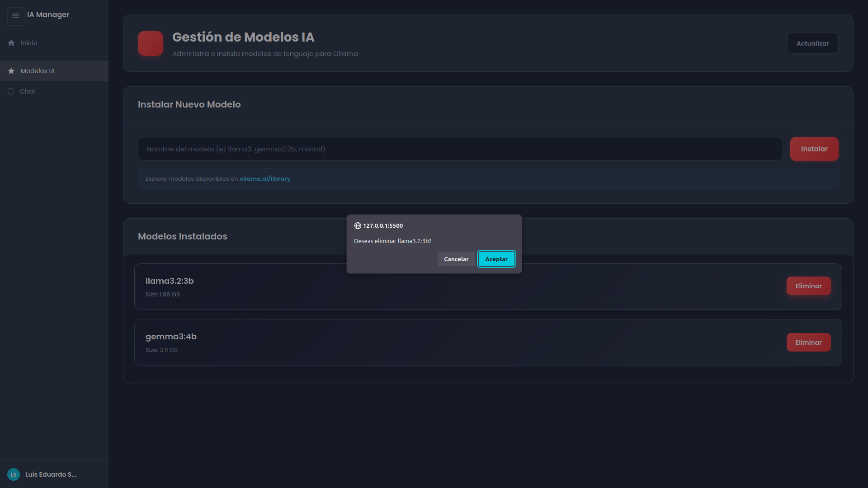This screenshot has width=868, height=488.
Task: Click the star icon beside Modelos IA
Action: (x=10, y=70)
